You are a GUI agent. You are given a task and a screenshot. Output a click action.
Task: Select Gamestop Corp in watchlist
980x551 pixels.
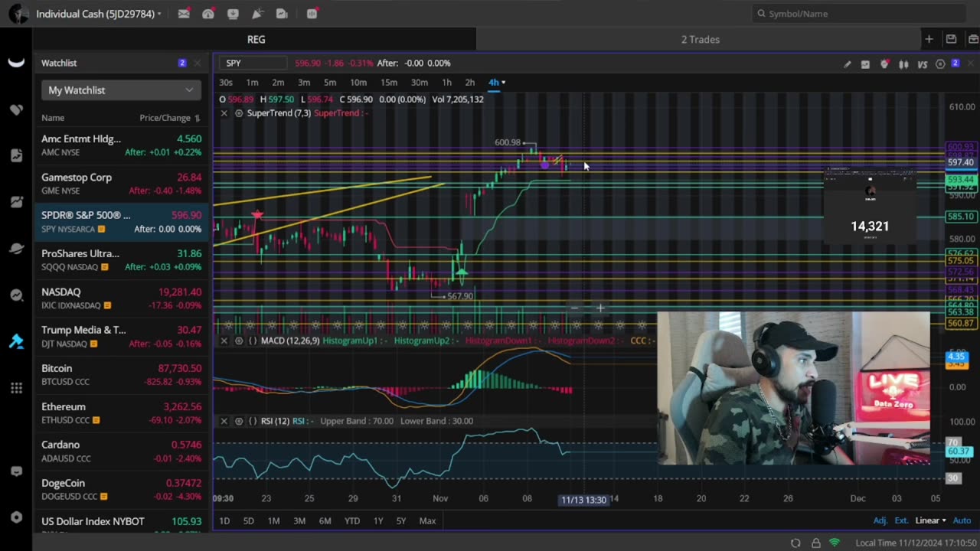121,184
